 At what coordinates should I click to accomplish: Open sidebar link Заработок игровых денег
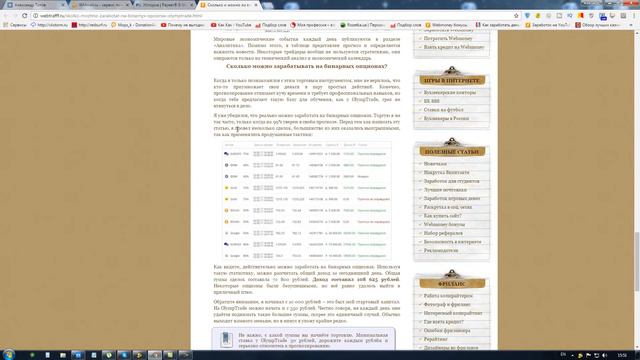[452, 198]
